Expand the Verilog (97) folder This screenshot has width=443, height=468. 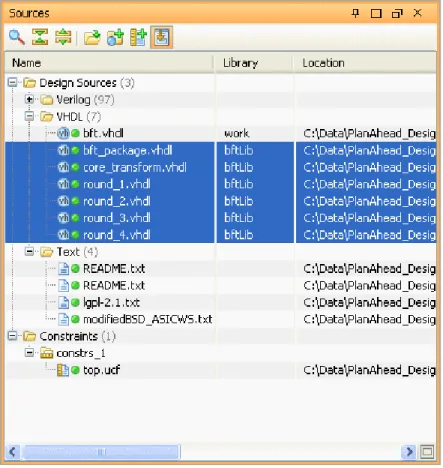click(x=29, y=99)
